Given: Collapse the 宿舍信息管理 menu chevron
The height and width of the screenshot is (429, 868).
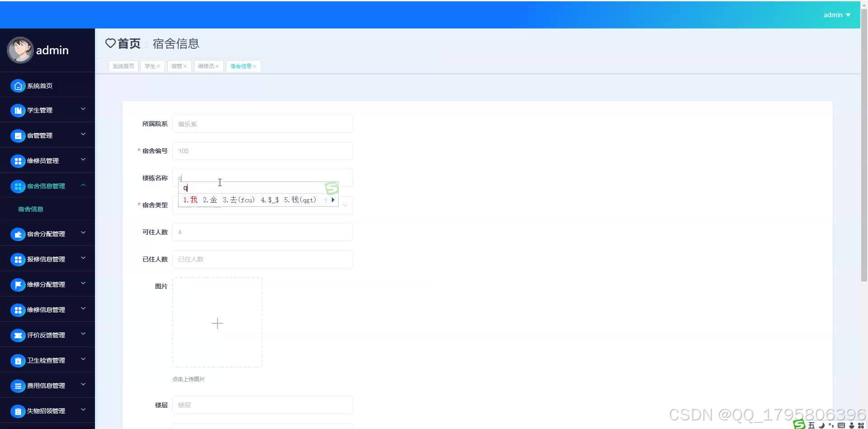Looking at the screenshot, I should 83,185.
